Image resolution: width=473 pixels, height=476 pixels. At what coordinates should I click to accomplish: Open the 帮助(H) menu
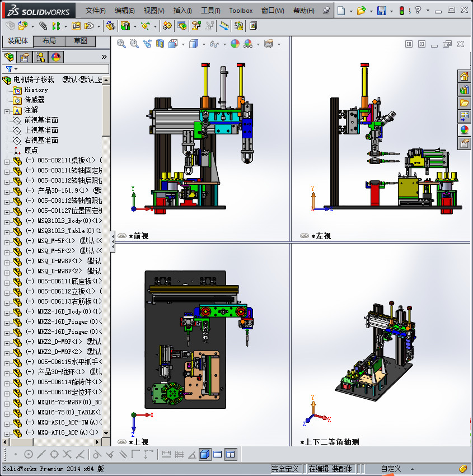[304, 11]
